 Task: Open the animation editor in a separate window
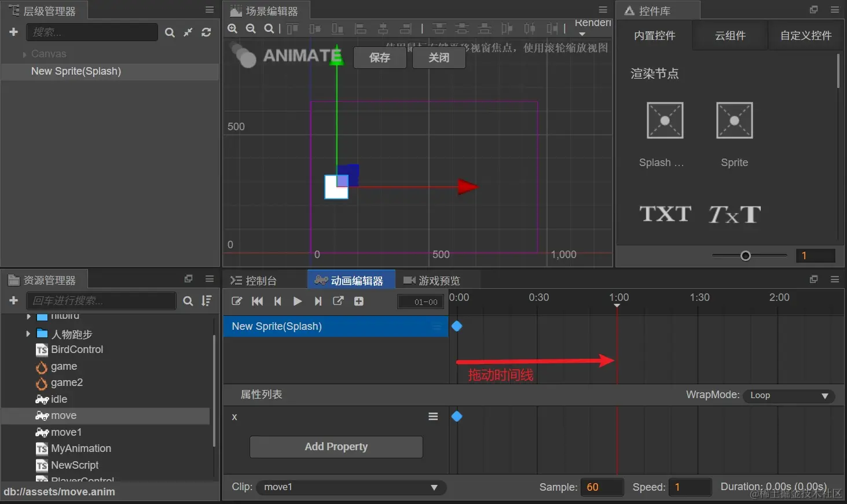click(x=339, y=301)
